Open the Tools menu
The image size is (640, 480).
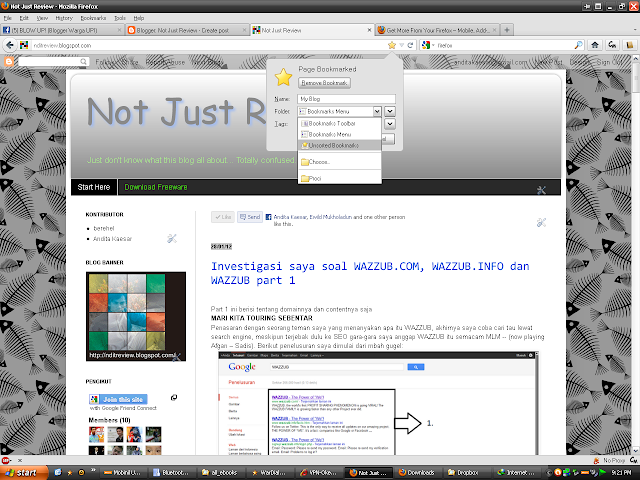pyautogui.click(x=120, y=18)
